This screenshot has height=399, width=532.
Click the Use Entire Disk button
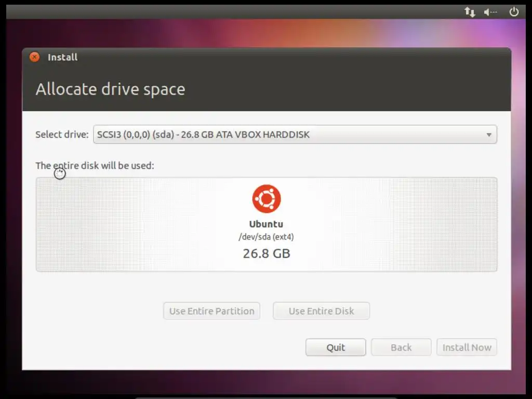pos(321,311)
